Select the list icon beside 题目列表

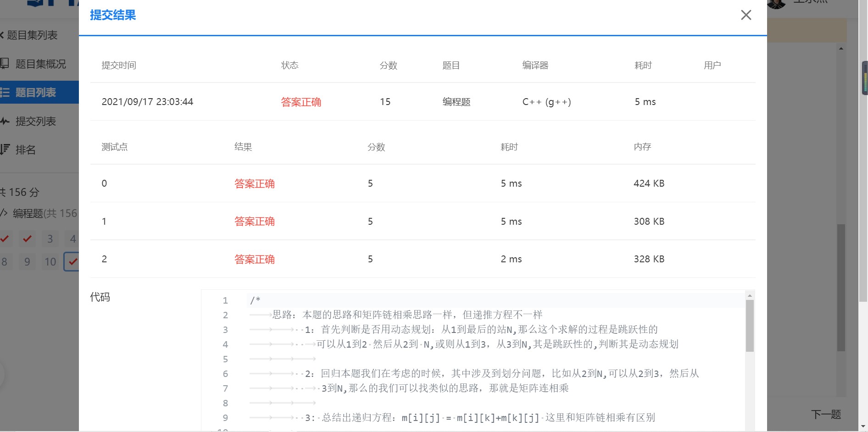(x=4, y=92)
